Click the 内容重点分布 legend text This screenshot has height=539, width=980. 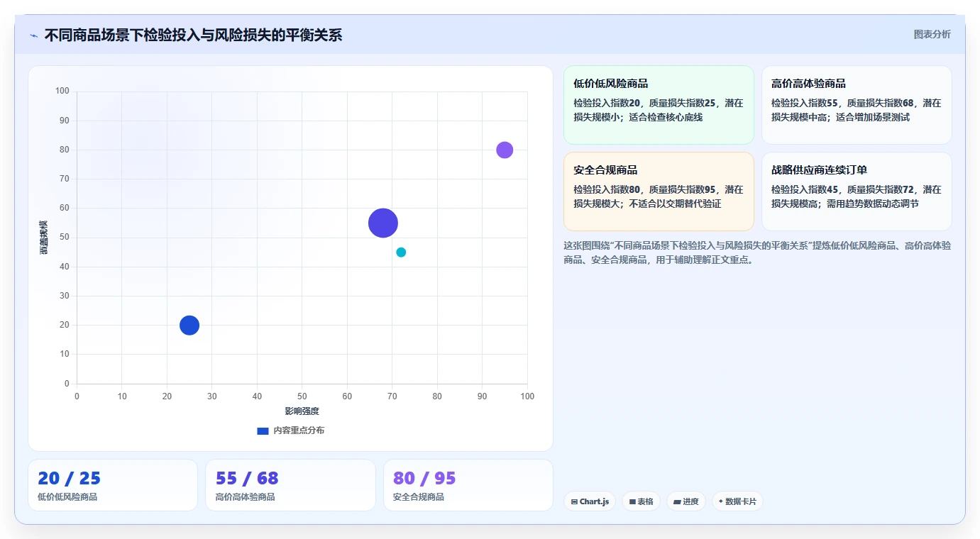(299, 430)
